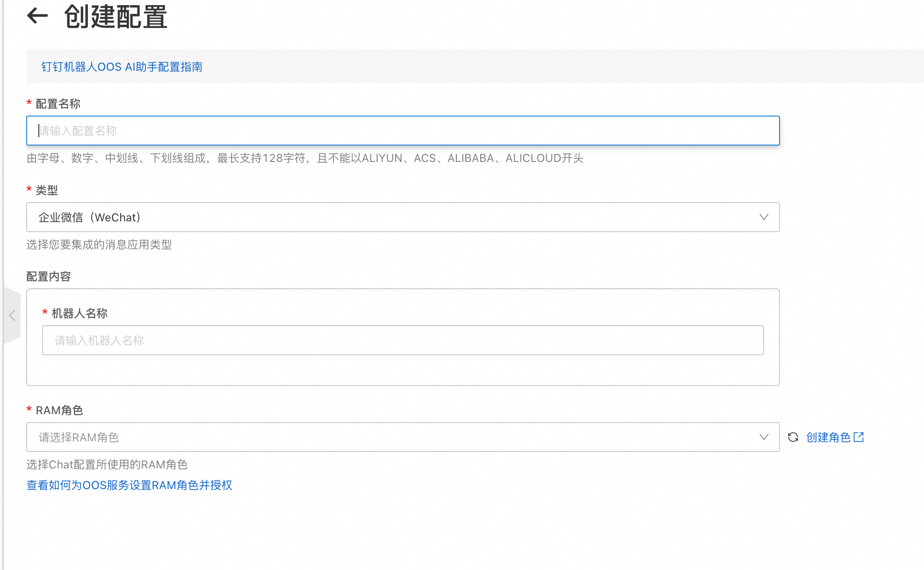Image resolution: width=924 pixels, height=570 pixels.
Task: Open the 类型 dropdown showing 企业微信（WeChat）
Action: tap(403, 217)
